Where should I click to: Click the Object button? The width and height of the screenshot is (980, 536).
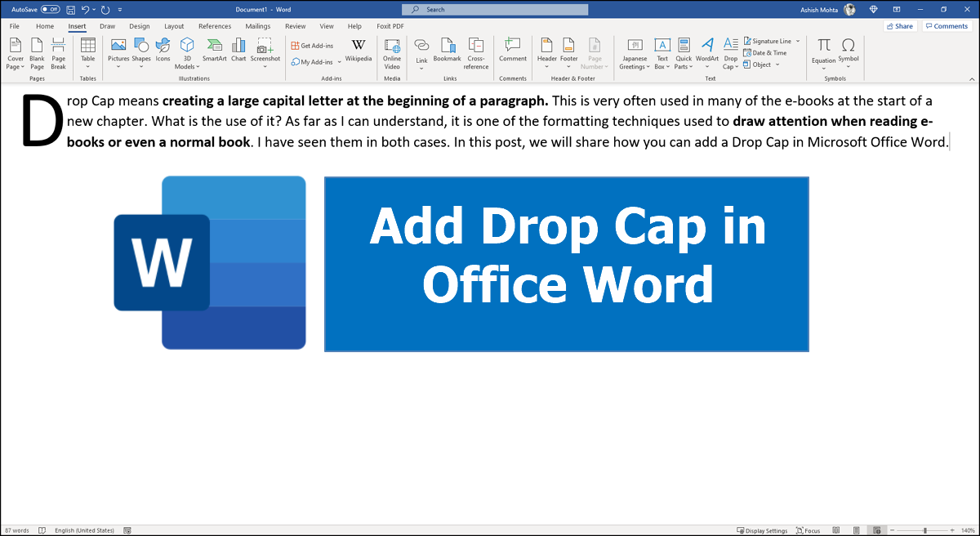click(x=757, y=65)
